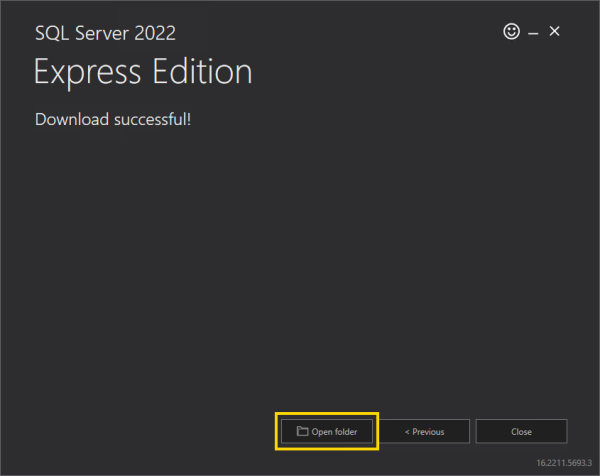
Task: Minimize the SQL Server installer window
Action: [534, 33]
